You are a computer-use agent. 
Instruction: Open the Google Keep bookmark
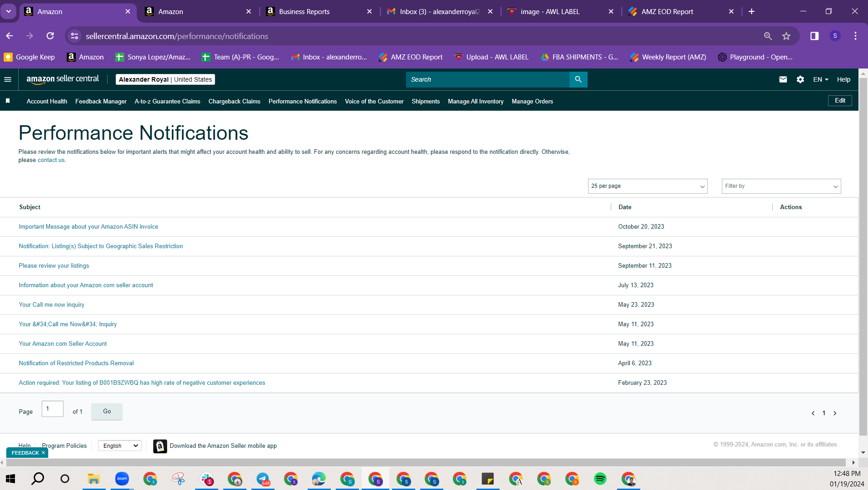coord(29,57)
